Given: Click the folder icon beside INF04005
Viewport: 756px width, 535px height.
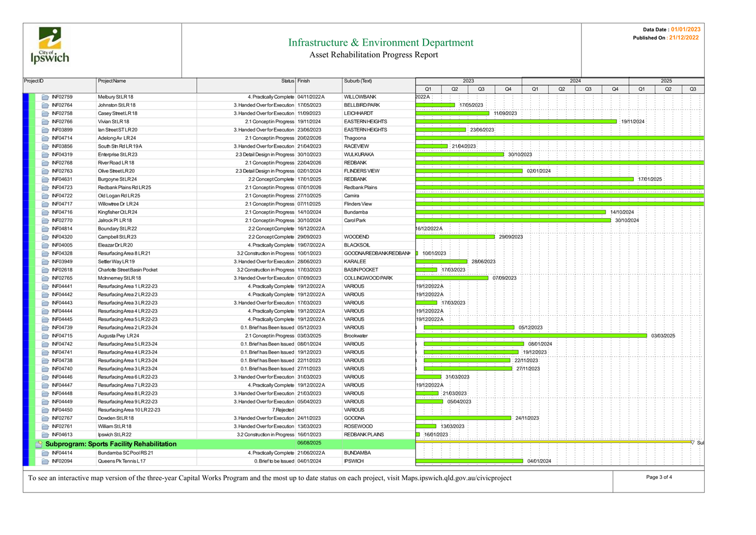Looking at the screenshot, I should pyautogui.click(x=45, y=245).
